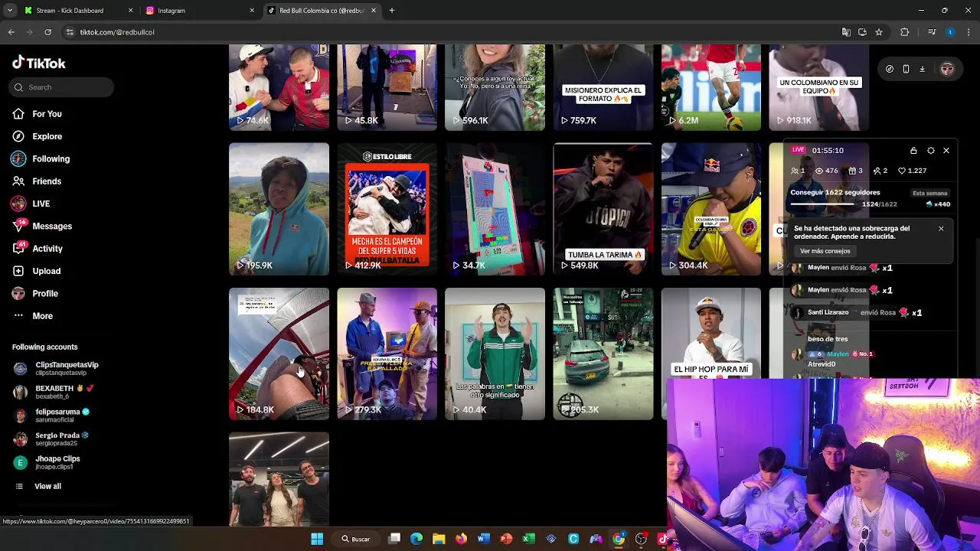Open the video with 34.7K views
The height and width of the screenshot is (551, 980).
pyautogui.click(x=495, y=209)
